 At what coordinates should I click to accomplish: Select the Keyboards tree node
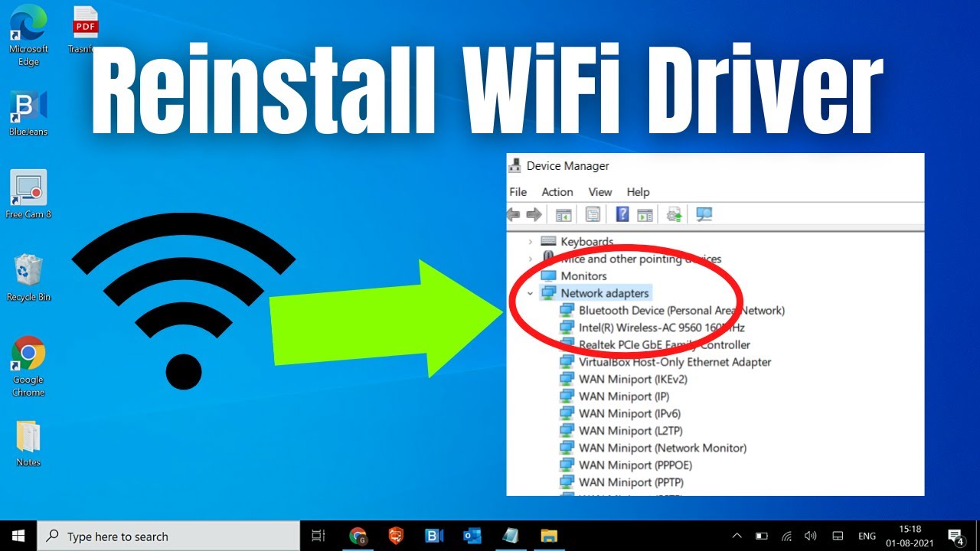[577, 242]
